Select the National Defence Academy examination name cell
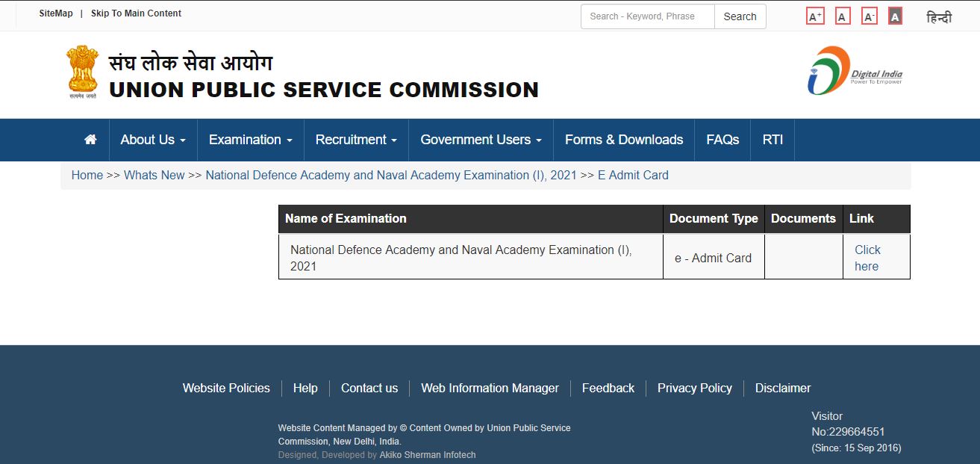Screen dimensions: 980x464 point(471,258)
